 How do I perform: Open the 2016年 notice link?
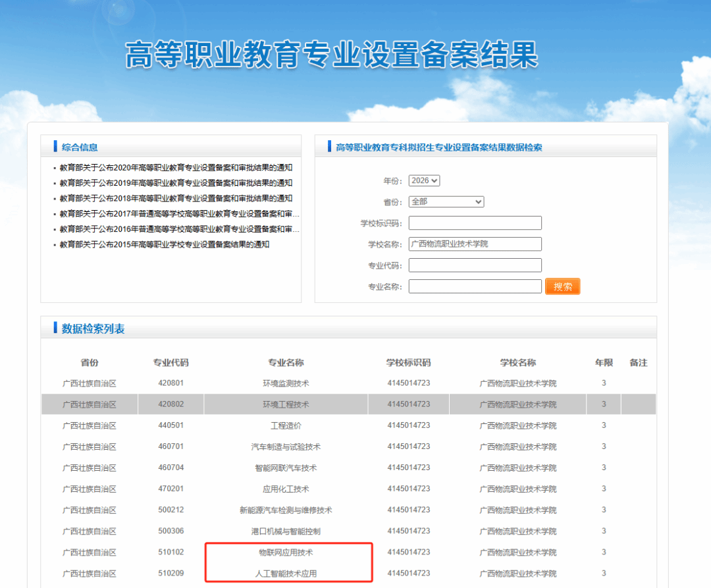pos(179,229)
